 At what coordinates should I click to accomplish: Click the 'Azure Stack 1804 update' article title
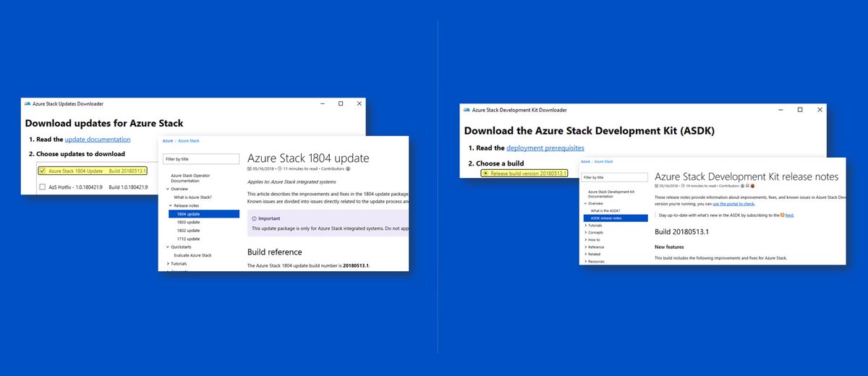tap(308, 158)
